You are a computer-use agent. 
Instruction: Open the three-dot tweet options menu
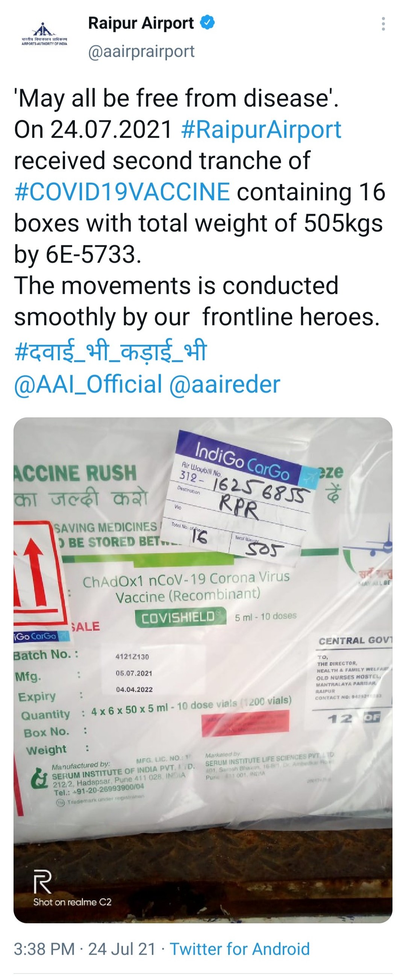pyautogui.click(x=383, y=24)
